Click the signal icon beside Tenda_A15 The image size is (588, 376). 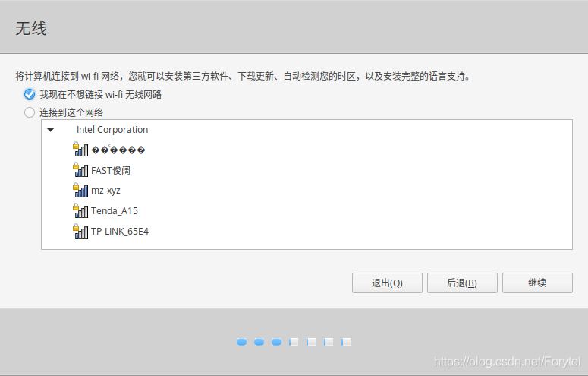click(80, 210)
